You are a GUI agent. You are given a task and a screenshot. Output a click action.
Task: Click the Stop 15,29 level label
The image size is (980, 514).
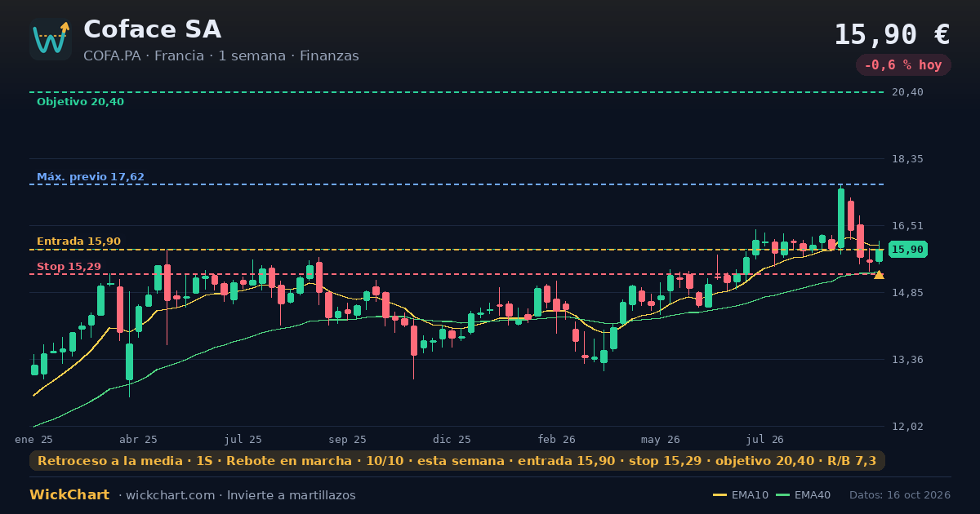tap(69, 267)
